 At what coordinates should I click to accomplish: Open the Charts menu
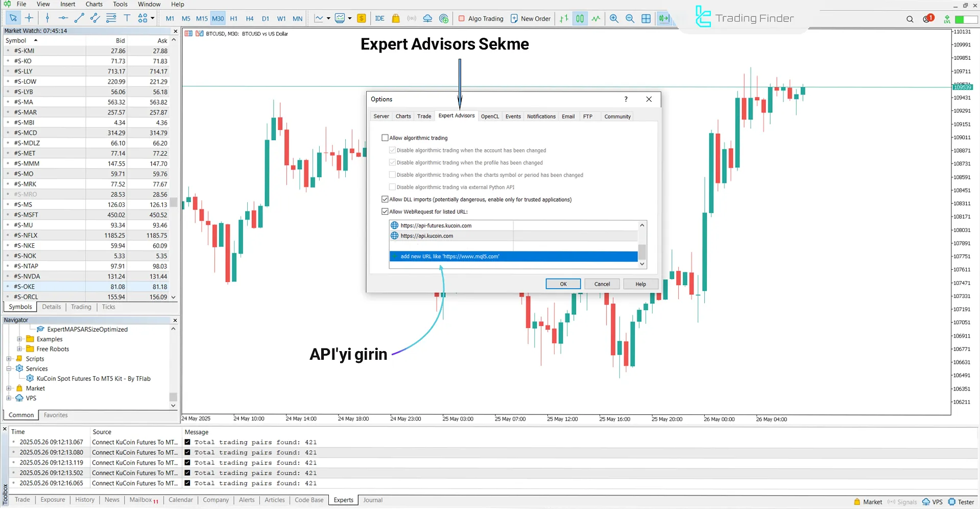pos(94,4)
